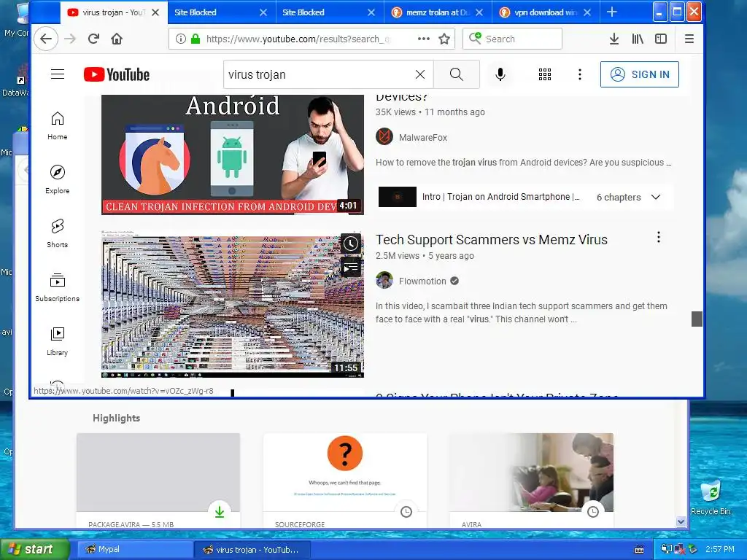Open the Library bookshelf icon in toolbar

pos(638,39)
